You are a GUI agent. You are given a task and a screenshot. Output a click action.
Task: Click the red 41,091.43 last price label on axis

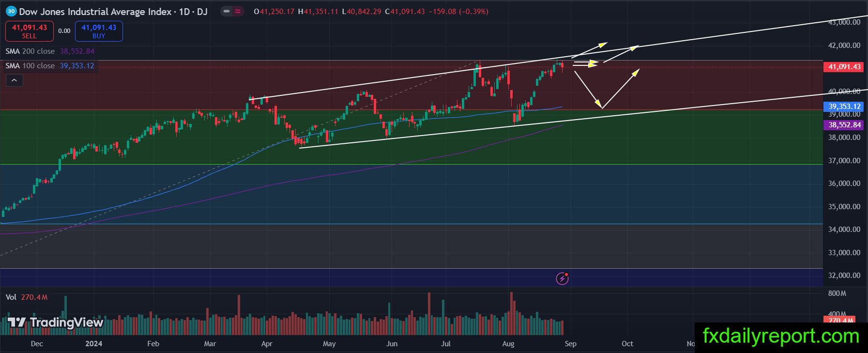point(843,67)
